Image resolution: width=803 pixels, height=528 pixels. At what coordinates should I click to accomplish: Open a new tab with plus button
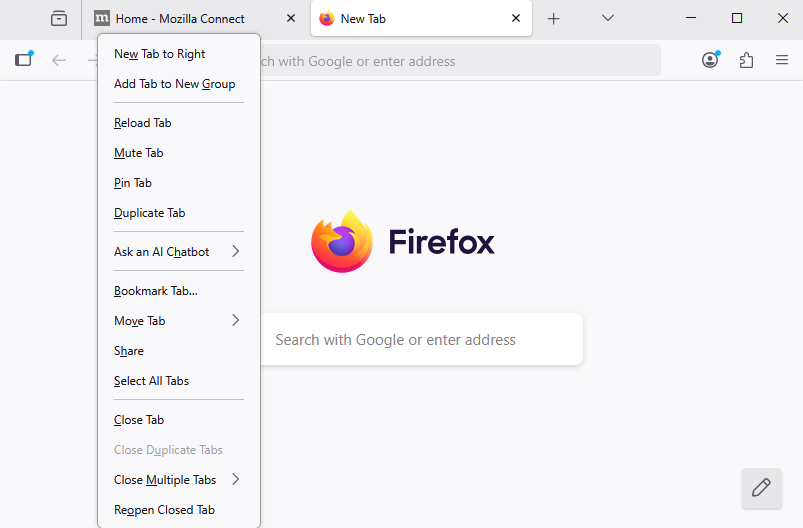tap(554, 19)
